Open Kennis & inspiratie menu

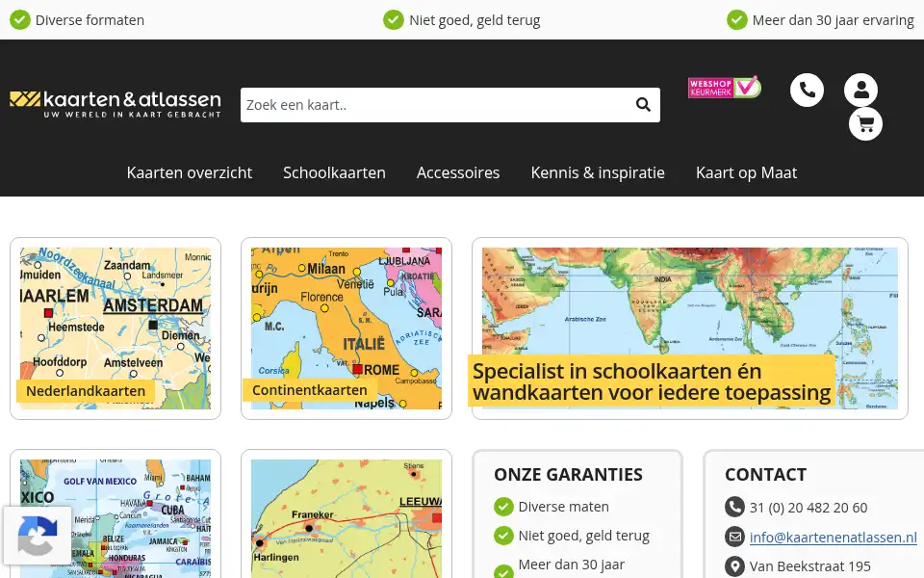tap(598, 172)
